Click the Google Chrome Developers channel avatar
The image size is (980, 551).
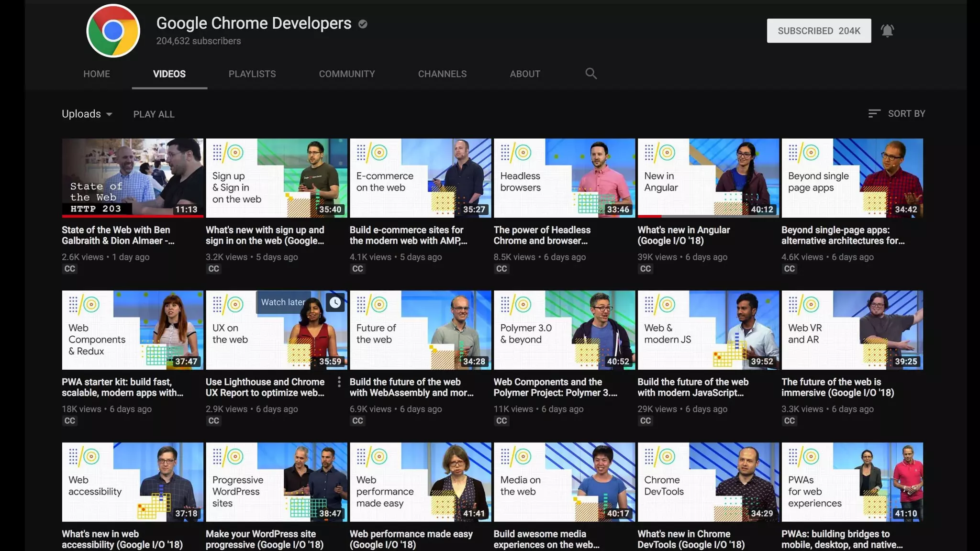113,31
